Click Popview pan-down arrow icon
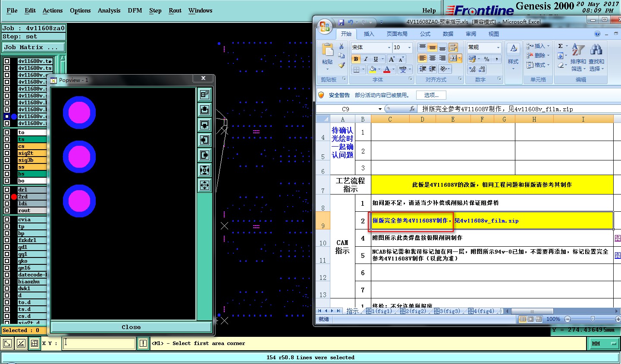This screenshot has height=364, width=621. tap(205, 125)
